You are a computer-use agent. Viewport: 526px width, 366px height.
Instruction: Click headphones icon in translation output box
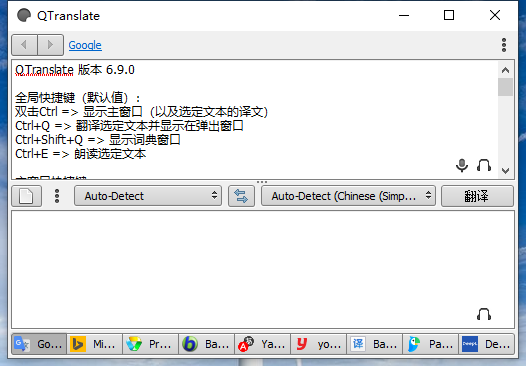(484, 314)
